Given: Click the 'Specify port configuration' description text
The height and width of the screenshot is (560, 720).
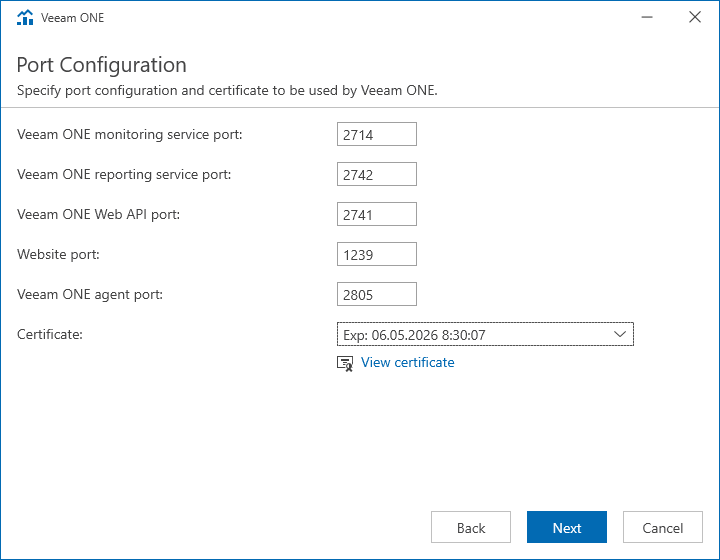Looking at the screenshot, I should [227, 90].
